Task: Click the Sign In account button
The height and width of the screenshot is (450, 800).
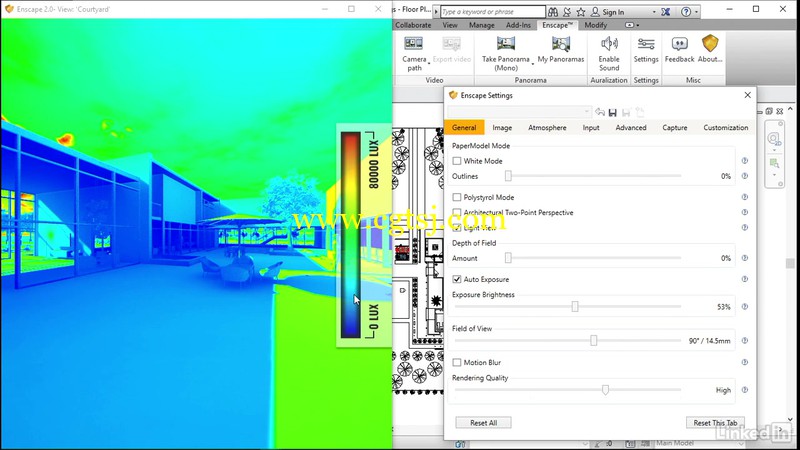Action: 608,12
